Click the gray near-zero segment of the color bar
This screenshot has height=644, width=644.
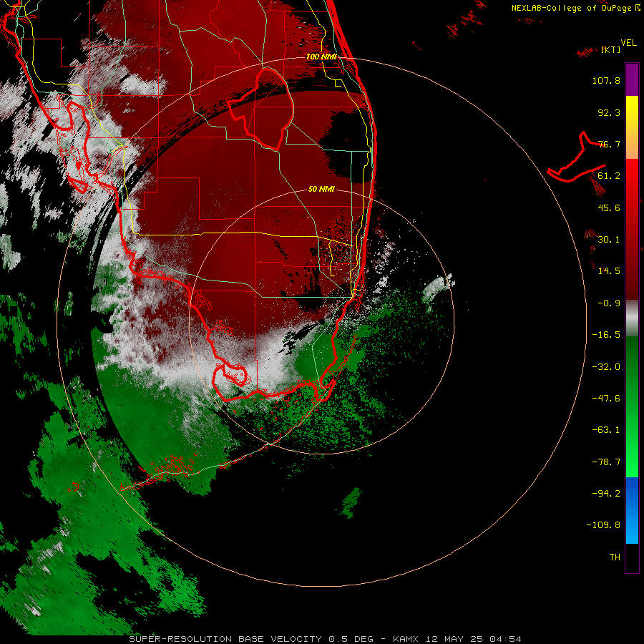click(632, 318)
